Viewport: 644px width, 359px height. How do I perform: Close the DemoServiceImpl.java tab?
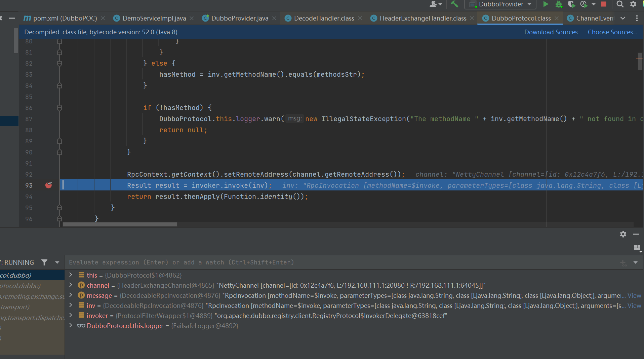click(x=192, y=18)
